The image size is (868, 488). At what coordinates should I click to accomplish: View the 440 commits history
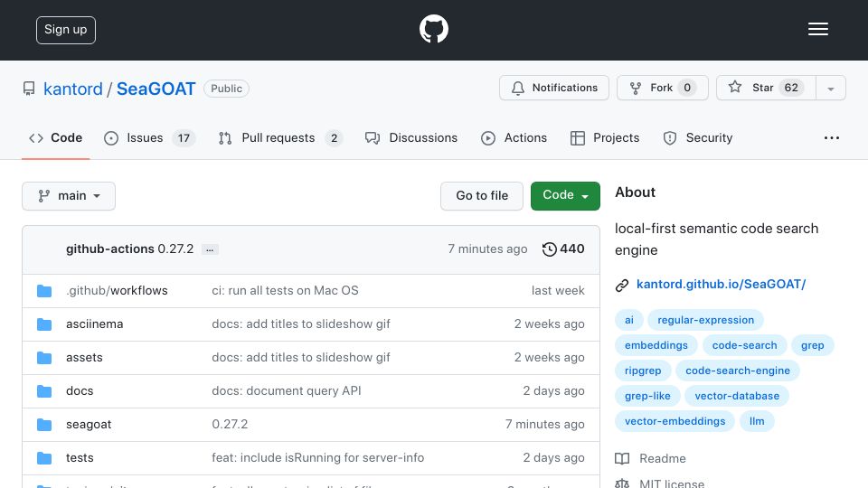[563, 249]
